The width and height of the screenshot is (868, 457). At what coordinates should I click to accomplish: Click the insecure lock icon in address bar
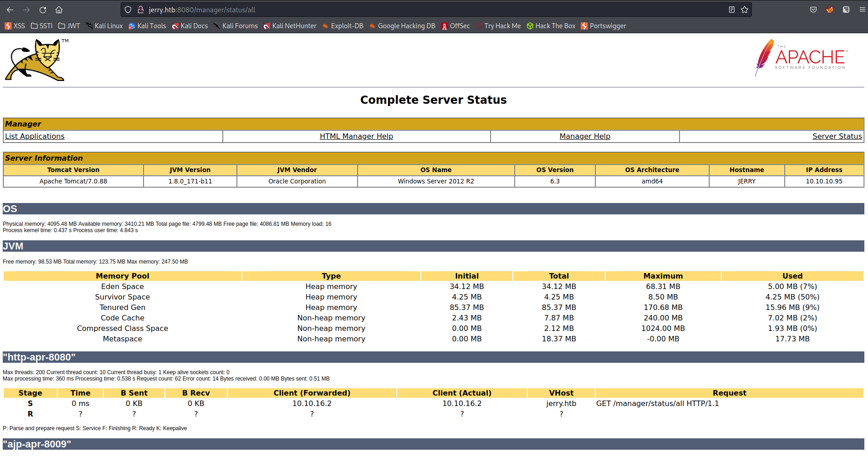(141, 10)
